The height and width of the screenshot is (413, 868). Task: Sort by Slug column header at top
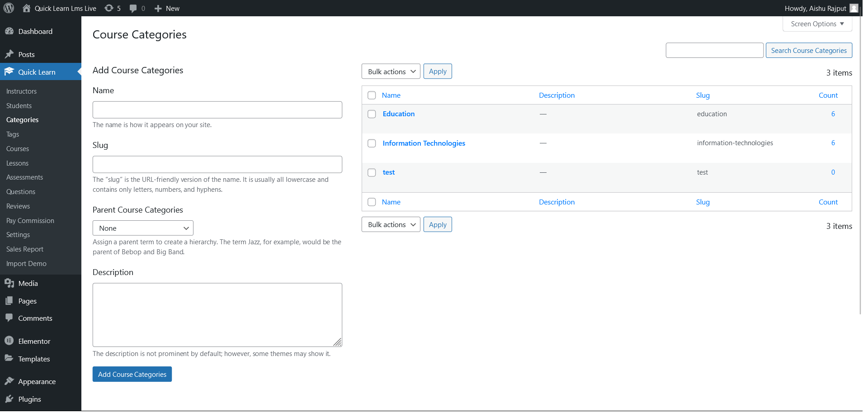[x=703, y=95]
